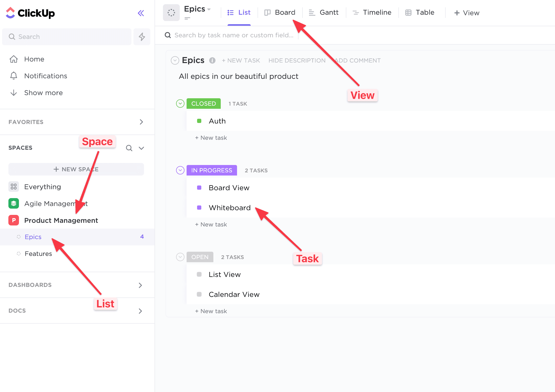The width and height of the screenshot is (555, 392).
Task: Select the Board view icon
Action: coord(268,12)
